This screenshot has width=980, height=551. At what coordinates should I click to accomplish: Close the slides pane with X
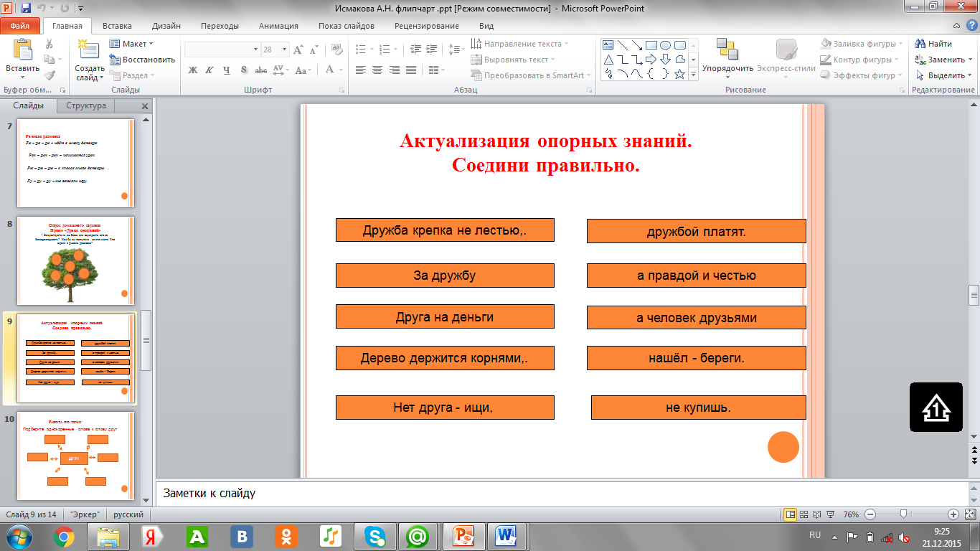144,106
